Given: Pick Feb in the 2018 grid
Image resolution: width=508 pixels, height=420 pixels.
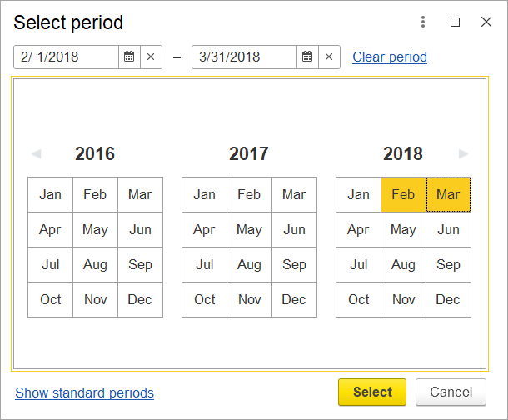Looking at the screenshot, I should click(403, 195).
